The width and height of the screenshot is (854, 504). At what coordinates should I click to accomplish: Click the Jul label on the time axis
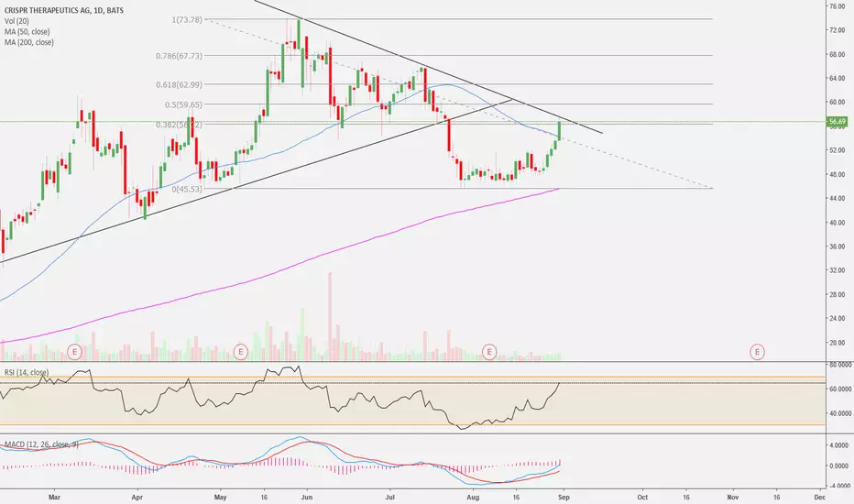390,497
